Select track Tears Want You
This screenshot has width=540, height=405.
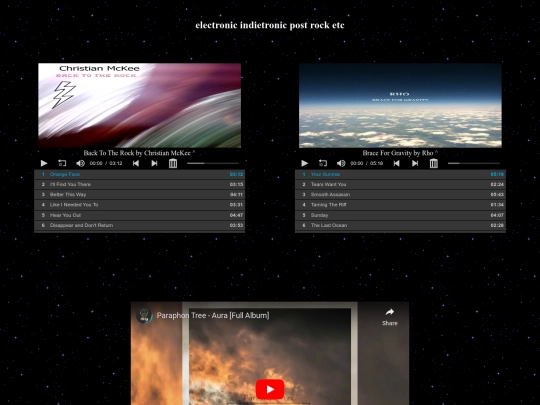click(400, 184)
